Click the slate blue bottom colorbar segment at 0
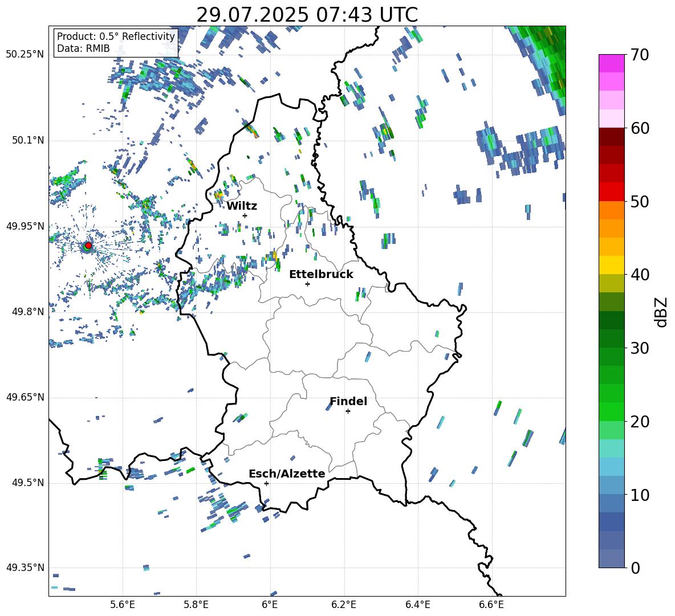The width and height of the screenshot is (675, 616). pyautogui.click(x=611, y=558)
